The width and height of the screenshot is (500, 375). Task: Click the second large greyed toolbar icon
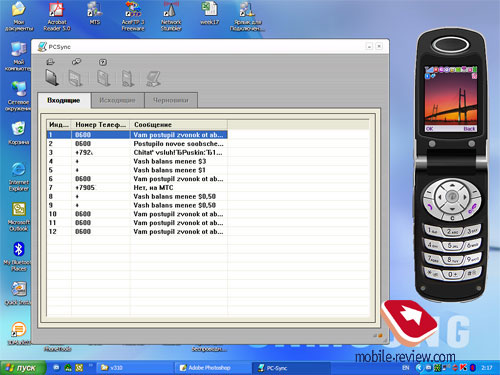click(75, 79)
